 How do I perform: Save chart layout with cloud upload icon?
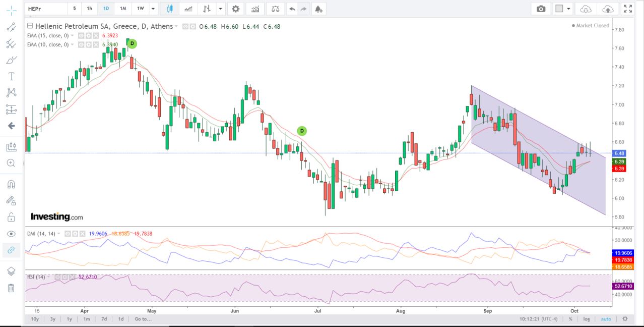coord(608,9)
